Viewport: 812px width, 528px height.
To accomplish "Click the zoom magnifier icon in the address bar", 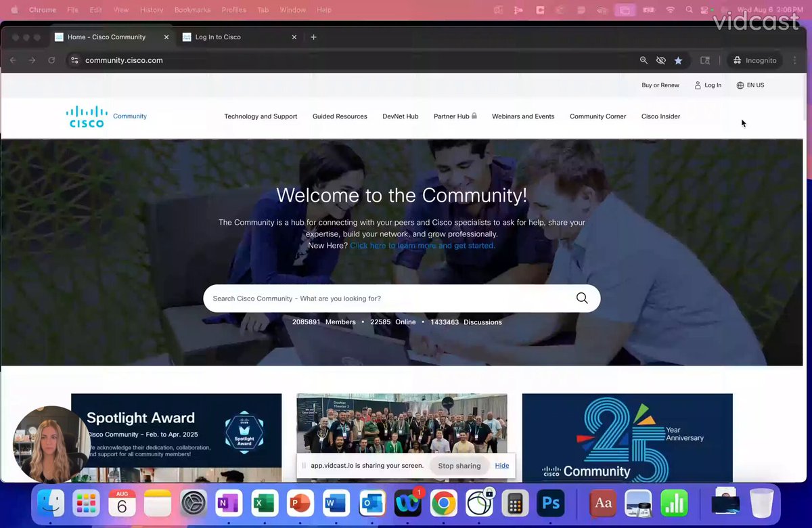I will click(x=644, y=60).
